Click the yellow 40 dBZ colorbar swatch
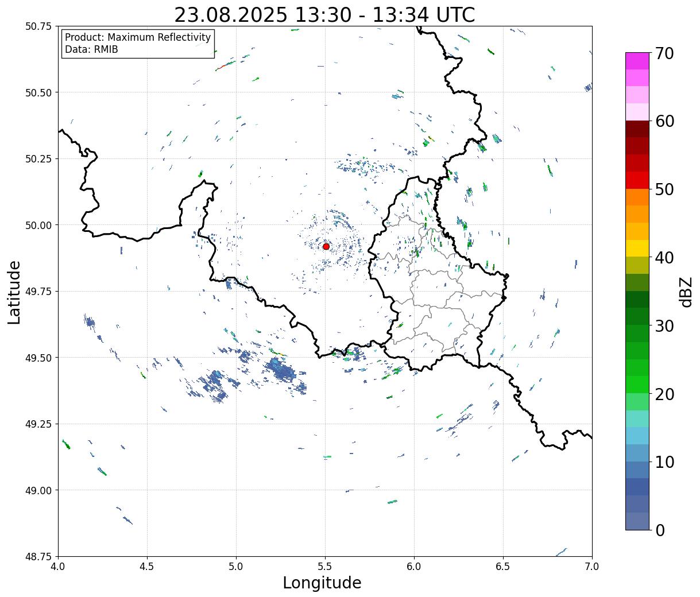This screenshot has width=700, height=597. (637, 248)
